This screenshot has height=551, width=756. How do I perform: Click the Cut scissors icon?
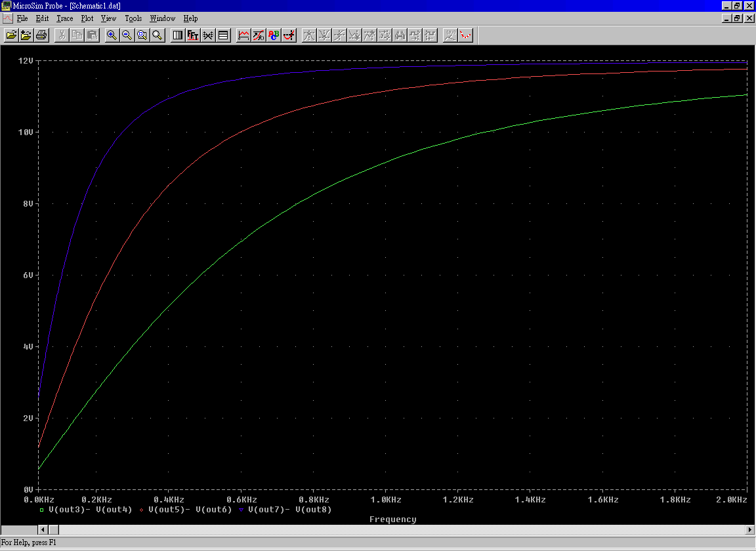[x=62, y=35]
